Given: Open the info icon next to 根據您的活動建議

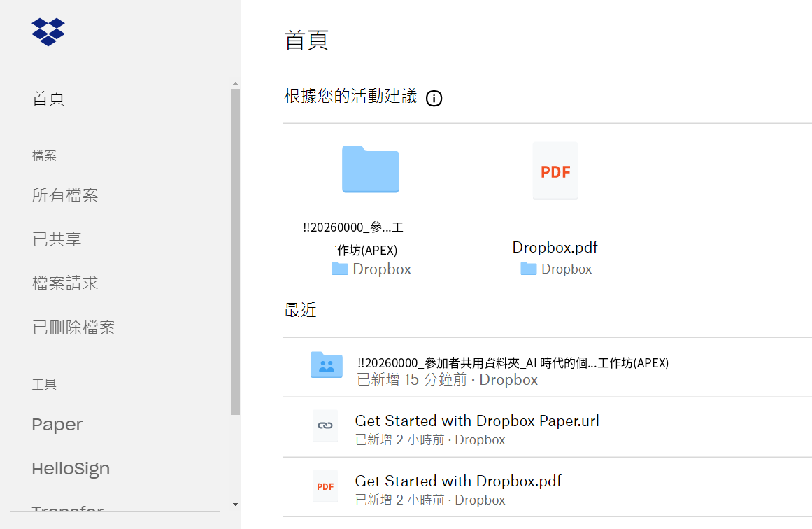Looking at the screenshot, I should 434,98.
